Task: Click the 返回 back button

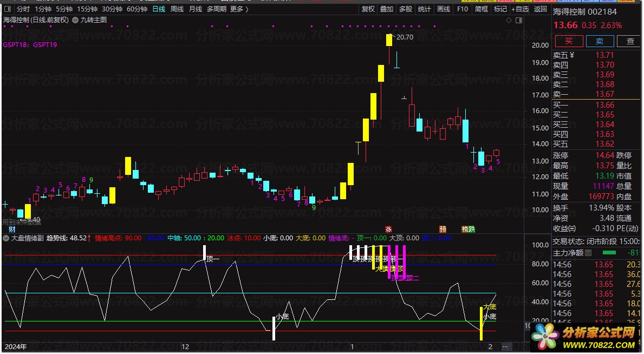Action: (x=541, y=9)
